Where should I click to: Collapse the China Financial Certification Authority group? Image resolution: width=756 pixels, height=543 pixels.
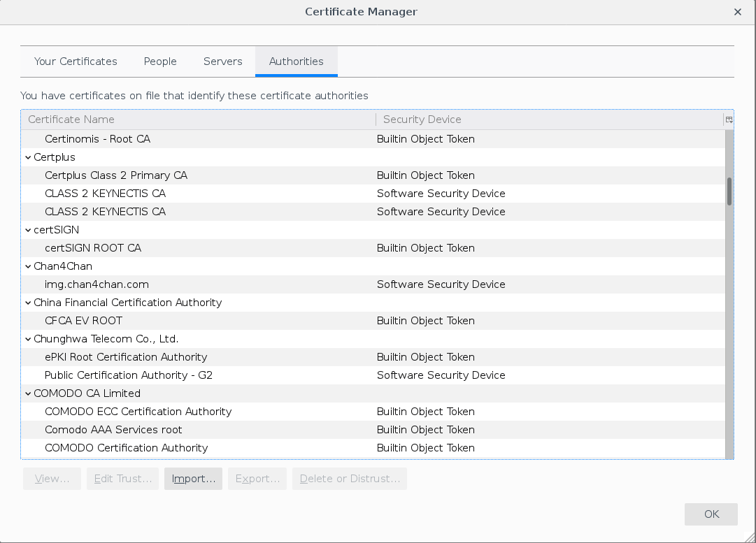pos(28,303)
